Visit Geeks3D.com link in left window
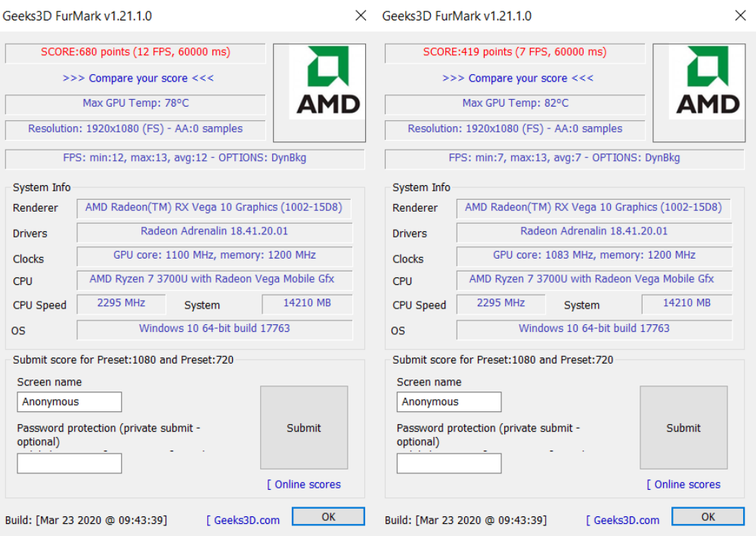The width and height of the screenshot is (756, 536). 243,520
